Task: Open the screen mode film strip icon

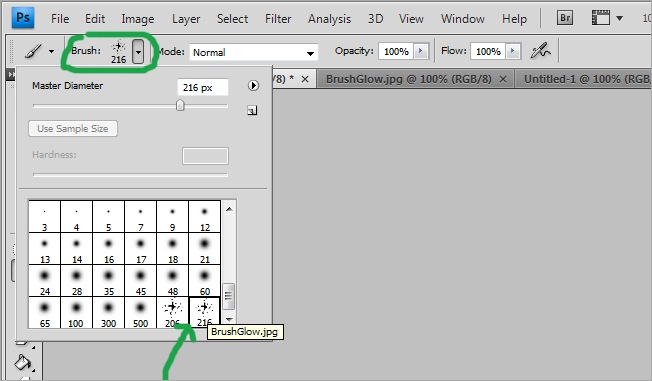Action: [600, 18]
